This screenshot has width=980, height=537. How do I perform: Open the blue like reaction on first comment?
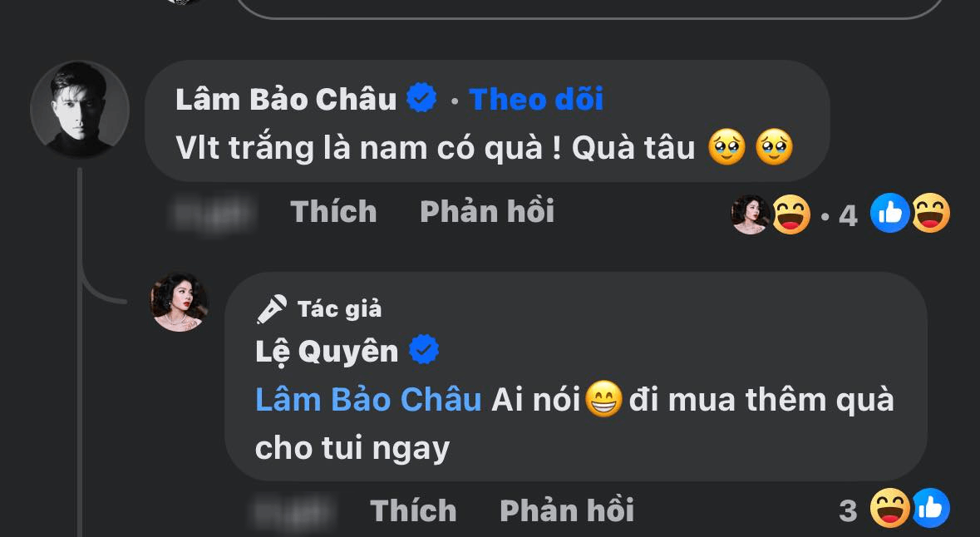coord(889,213)
